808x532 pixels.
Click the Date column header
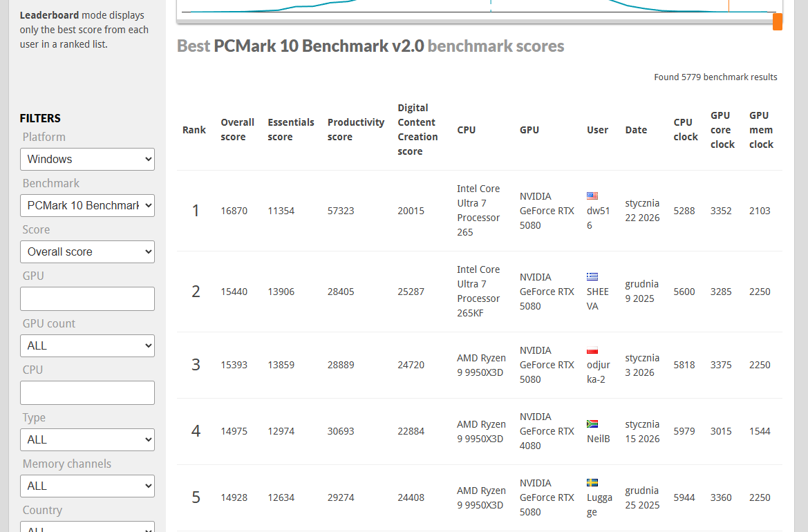click(x=636, y=130)
